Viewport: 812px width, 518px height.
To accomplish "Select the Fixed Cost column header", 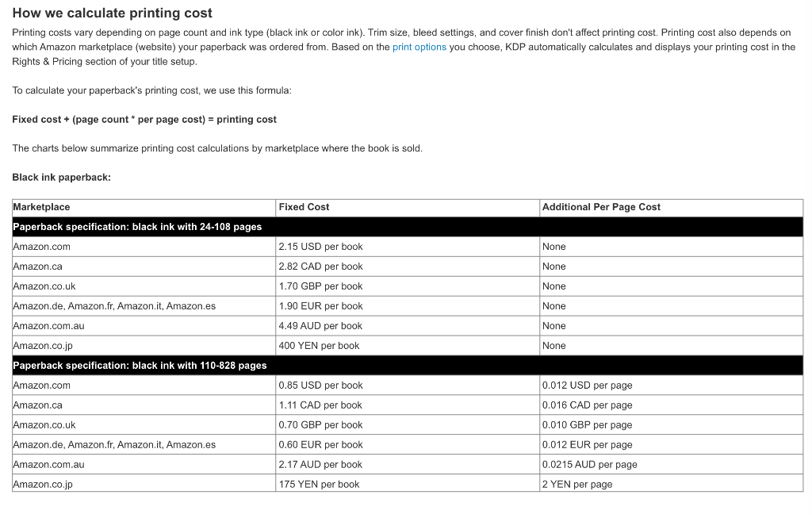I will point(408,207).
